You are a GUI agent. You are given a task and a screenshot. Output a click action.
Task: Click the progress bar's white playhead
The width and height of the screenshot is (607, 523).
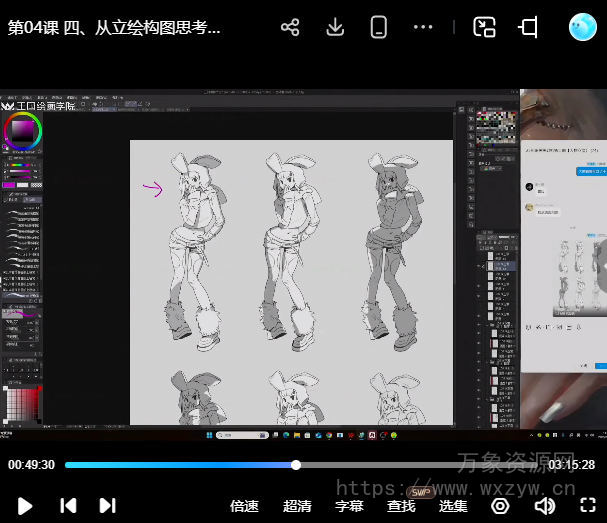pyautogui.click(x=296, y=465)
